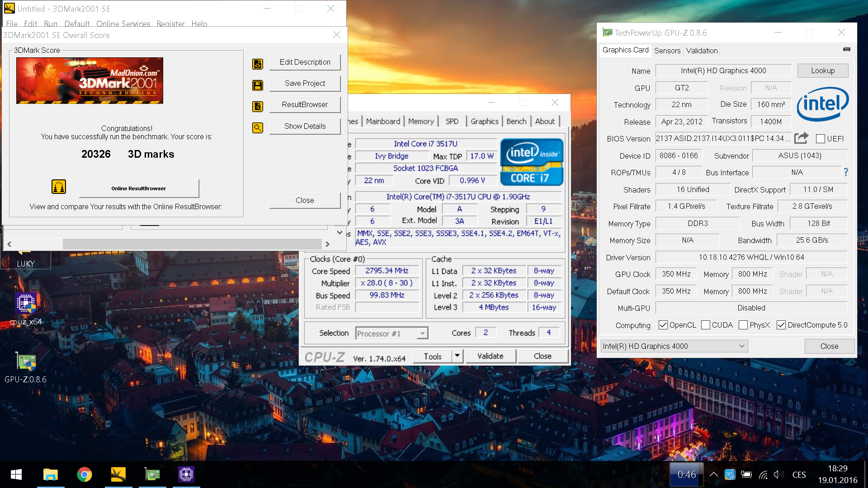Image resolution: width=868 pixels, height=488 pixels.
Task: Click the 3DMark2001 banner image
Action: click(90, 80)
